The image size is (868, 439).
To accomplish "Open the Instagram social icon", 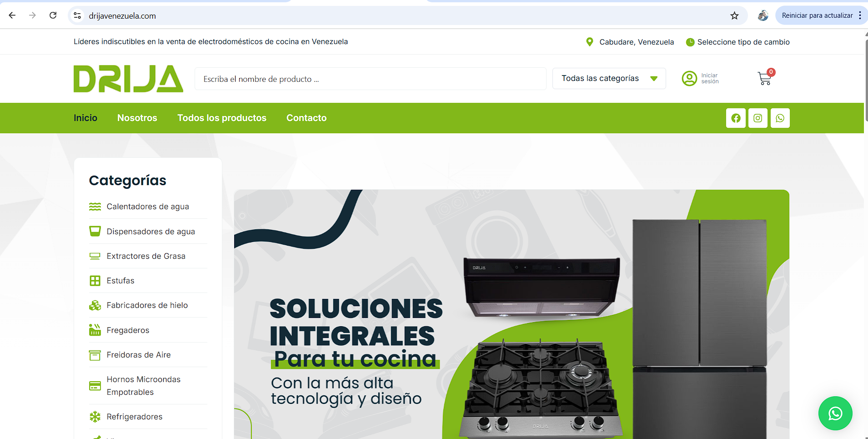I will pos(758,118).
